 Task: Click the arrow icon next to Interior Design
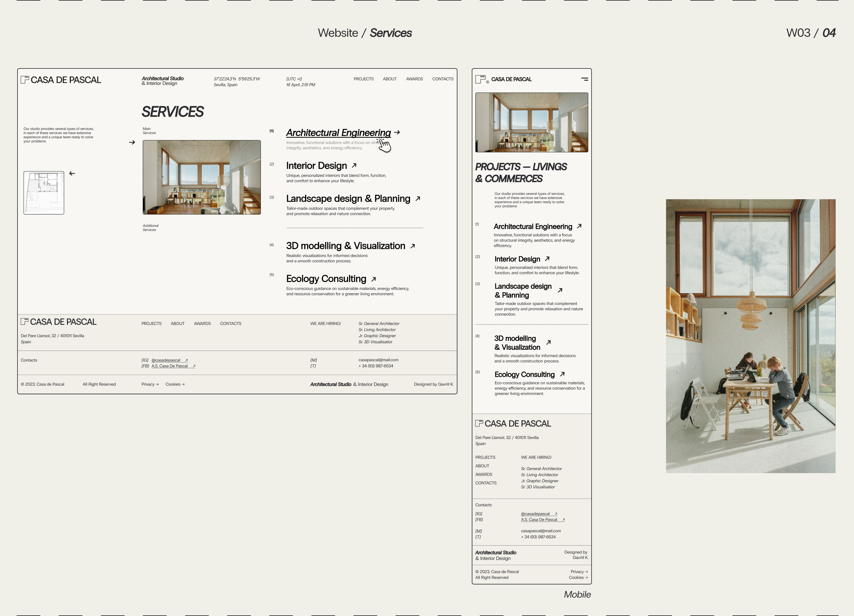pyautogui.click(x=354, y=166)
